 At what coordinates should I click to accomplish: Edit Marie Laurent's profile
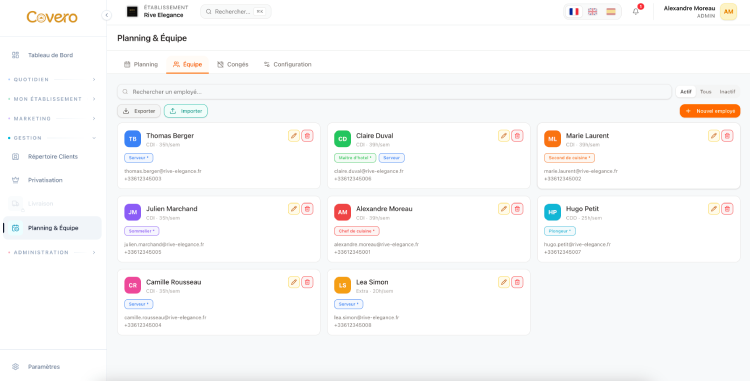[714, 136]
